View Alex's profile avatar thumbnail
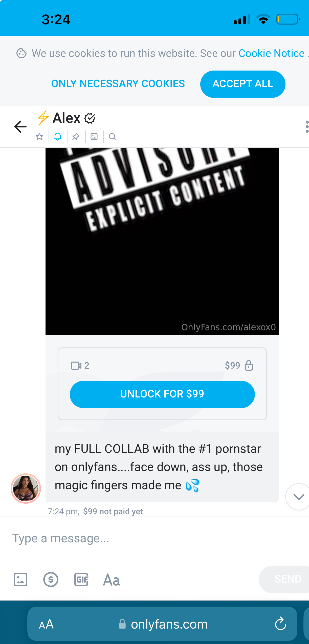Image resolution: width=309 pixels, height=644 pixels. [26, 488]
